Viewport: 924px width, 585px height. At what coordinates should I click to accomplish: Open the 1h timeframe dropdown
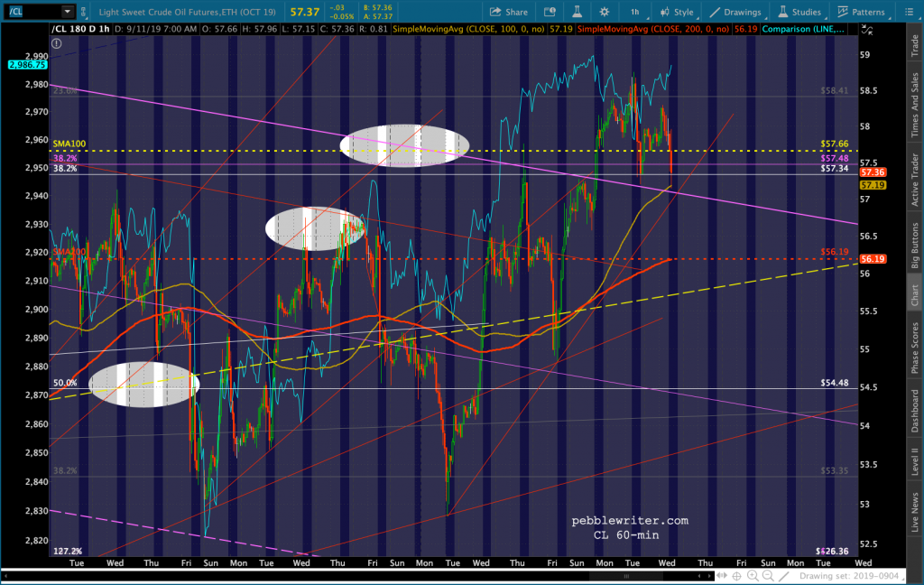pyautogui.click(x=636, y=12)
